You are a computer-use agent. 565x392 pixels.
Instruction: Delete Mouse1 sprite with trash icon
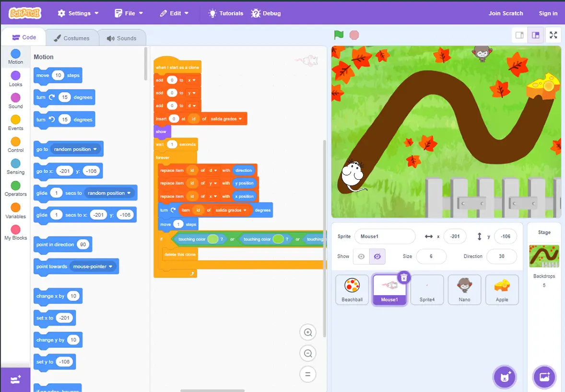pyautogui.click(x=404, y=277)
